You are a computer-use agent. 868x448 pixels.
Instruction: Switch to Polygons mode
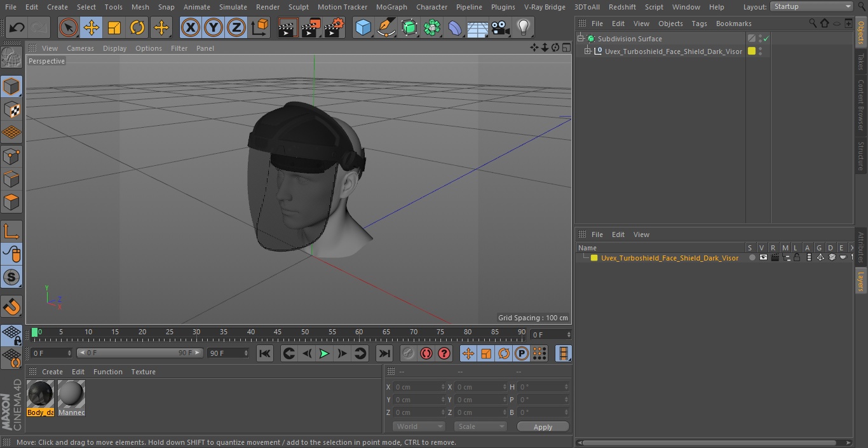[11, 203]
